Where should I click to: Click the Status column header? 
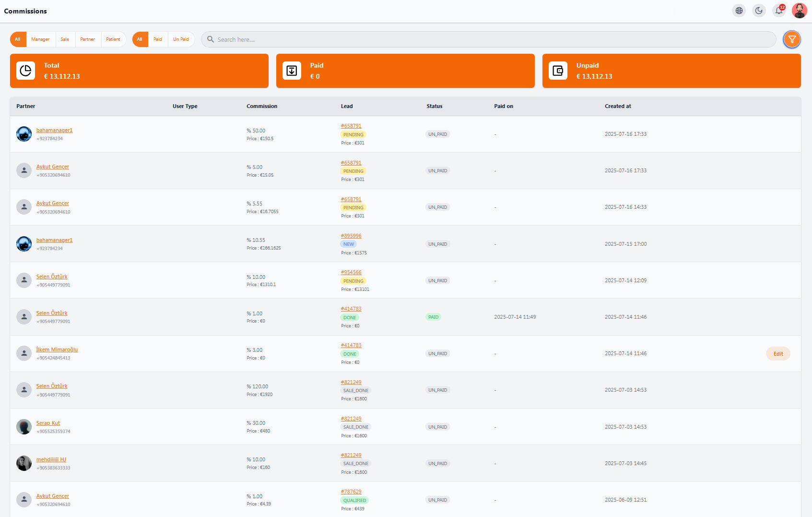435,106
